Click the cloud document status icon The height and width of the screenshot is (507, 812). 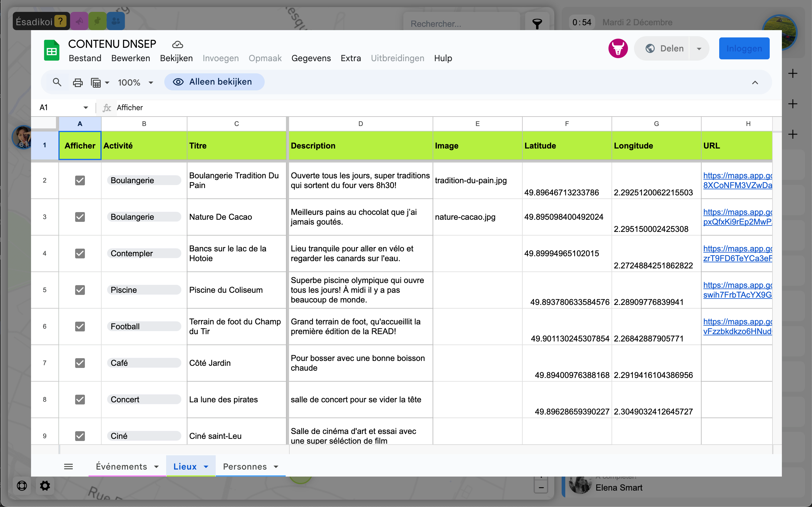[177, 45]
